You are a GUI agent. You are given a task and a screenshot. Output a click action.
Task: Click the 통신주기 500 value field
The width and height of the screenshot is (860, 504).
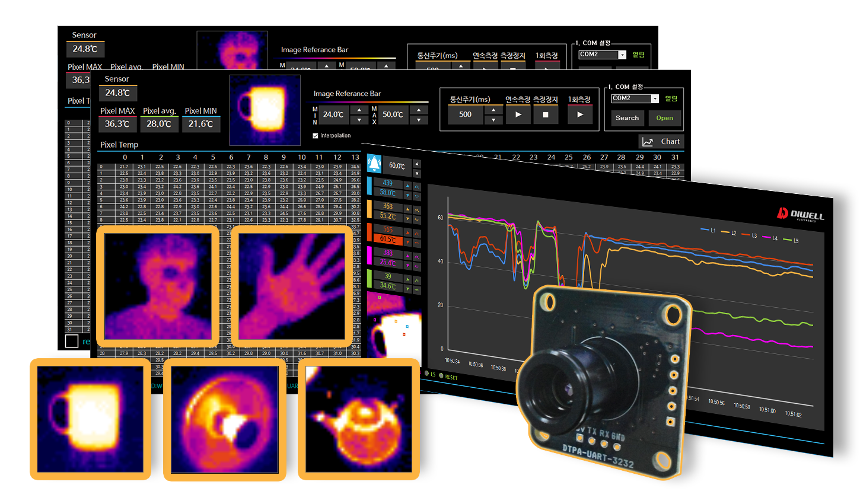(466, 114)
